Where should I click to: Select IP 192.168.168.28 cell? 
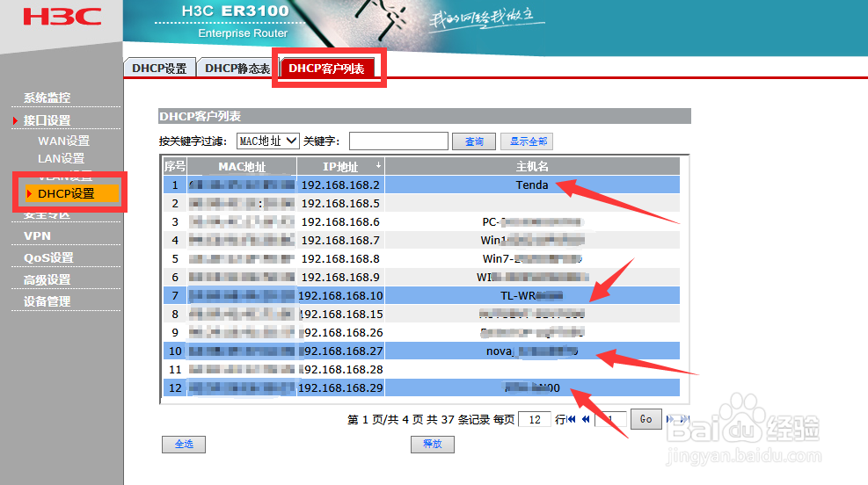tap(341, 369)
